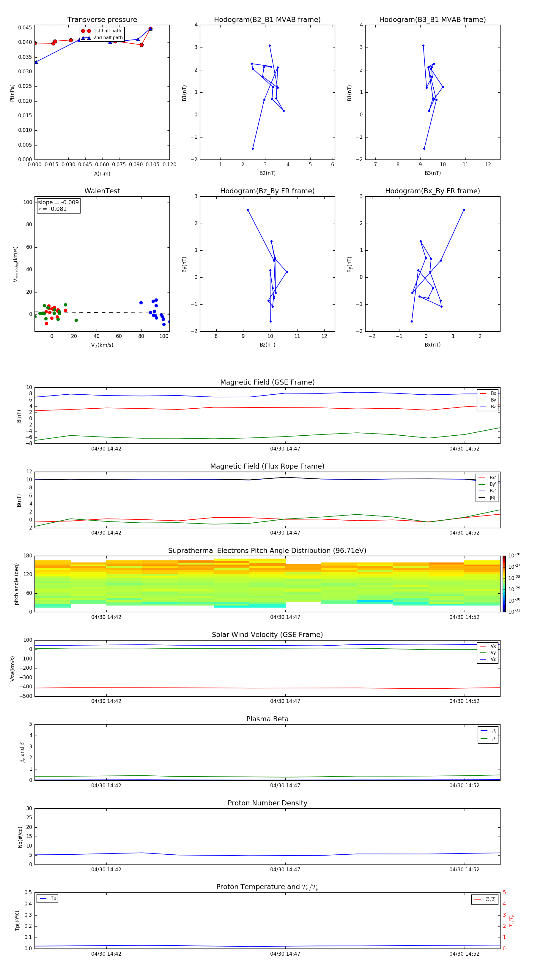
Task: Click the 'Hodogram(B2_B1 MVAB frame)' title
Action: tap(267, 20)
